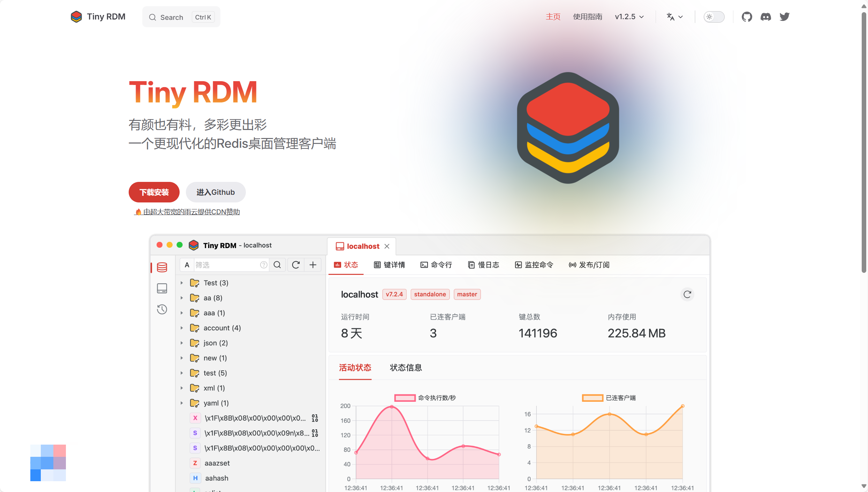This screenshot has width=868, height=492.
Task: Open the Discord icon link
Action: tap(765, 17)
